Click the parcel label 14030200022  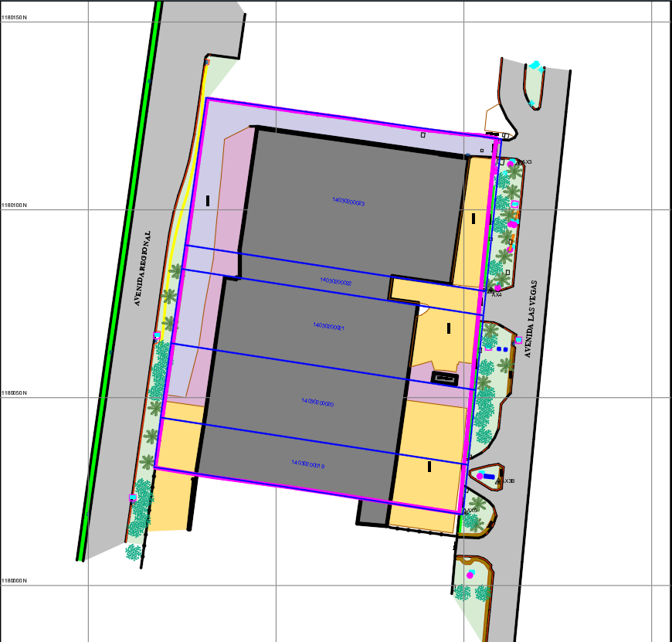click(335, 281)
